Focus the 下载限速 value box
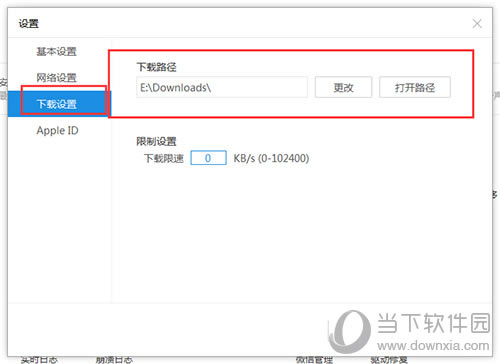 click(208, 158)
